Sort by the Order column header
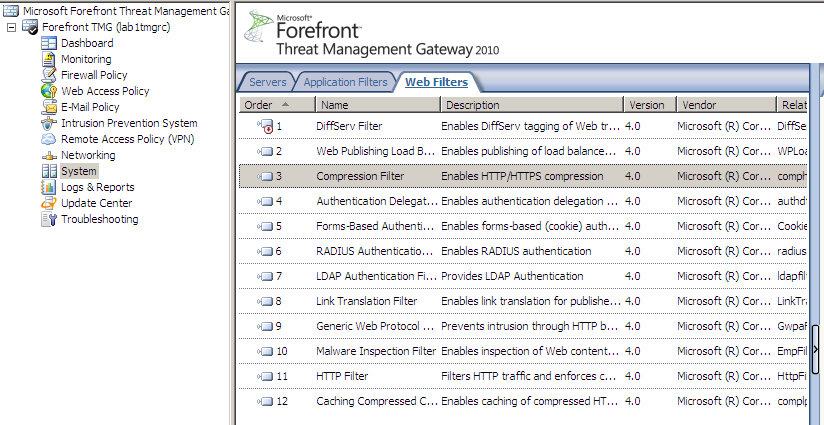Screen dimensions: 824x425 point(277,105)
